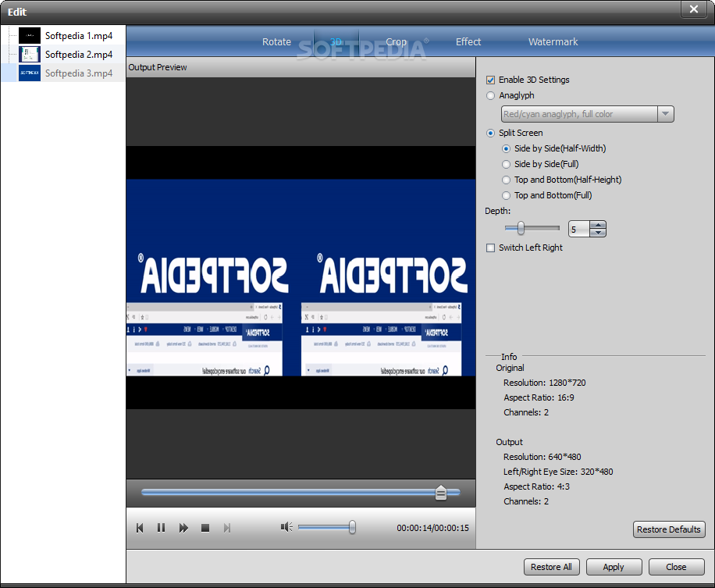This screenshot has height=588, width=715.
Task: Increase Depth value with up arrow
Action: click(x=598, y=225)
